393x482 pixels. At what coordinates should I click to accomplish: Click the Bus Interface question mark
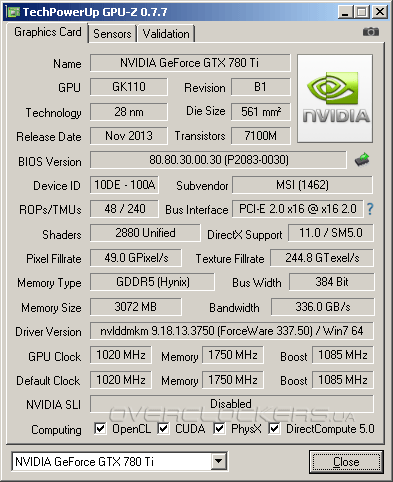[x=370, y=209]
